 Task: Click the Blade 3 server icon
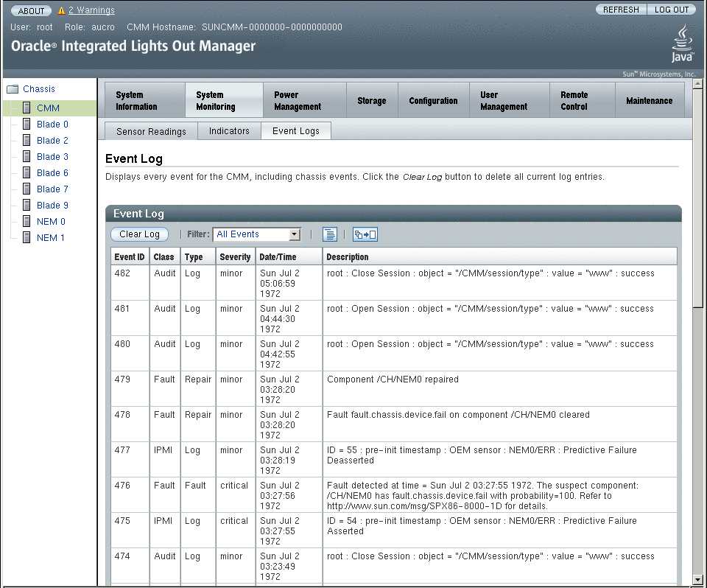click(x=27, y=157)
